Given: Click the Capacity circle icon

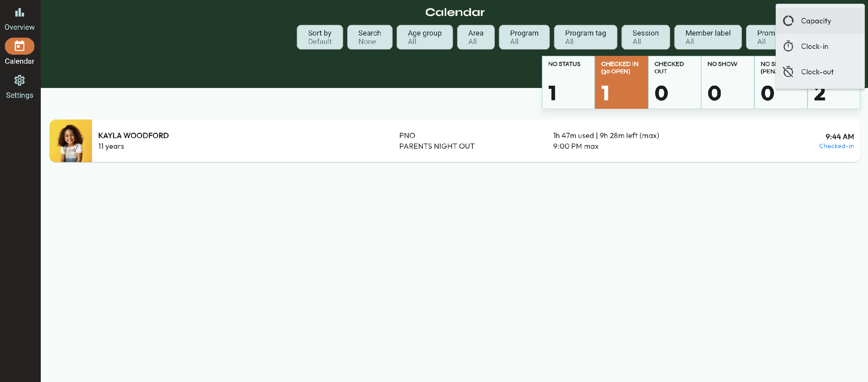Looking at the screenshot, I should [788, 21].
